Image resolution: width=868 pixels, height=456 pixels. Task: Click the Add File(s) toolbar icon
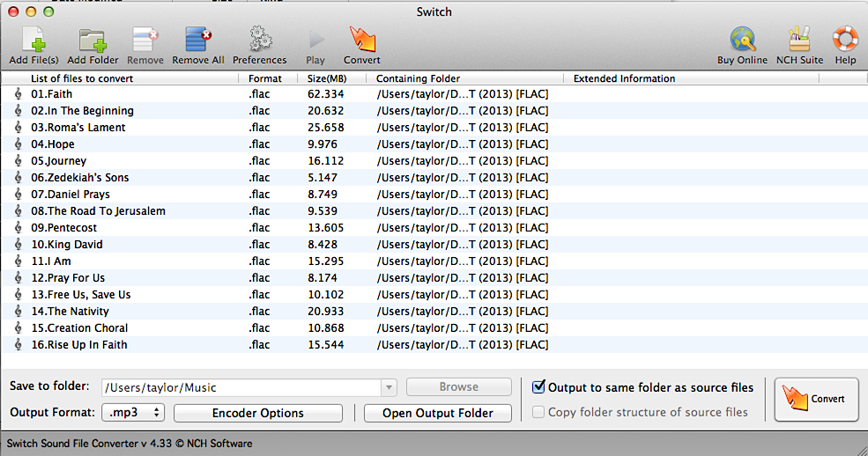pos(33,41)
